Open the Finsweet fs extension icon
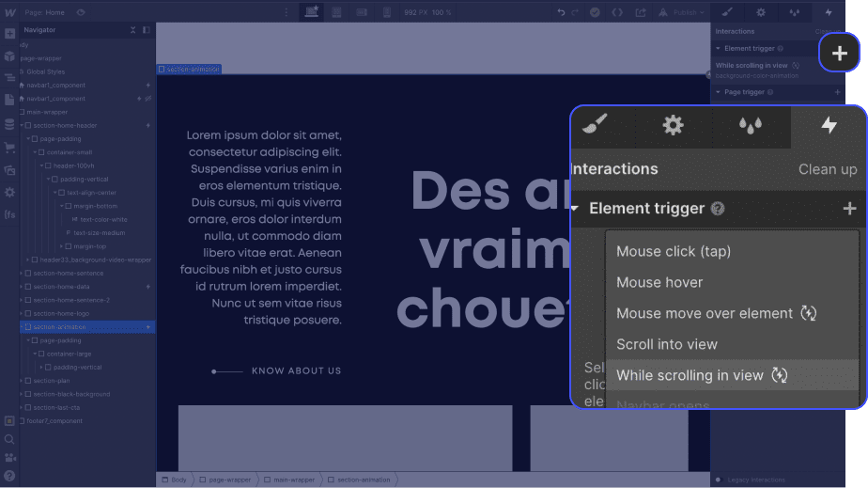The width and height of the screenshot is (868, 488). click(9, 214)
